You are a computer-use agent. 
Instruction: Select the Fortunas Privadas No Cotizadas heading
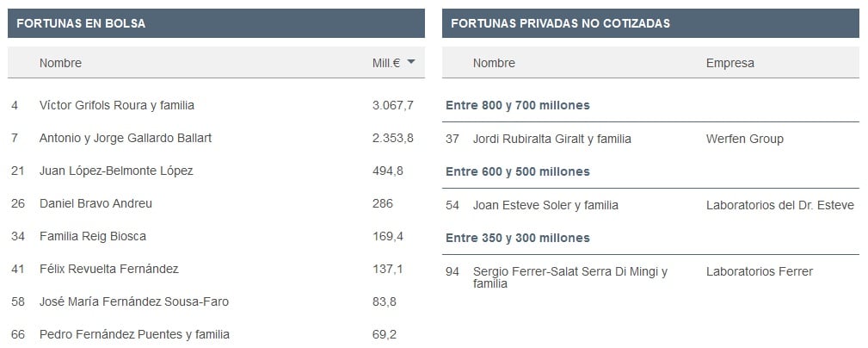(560, 23)
